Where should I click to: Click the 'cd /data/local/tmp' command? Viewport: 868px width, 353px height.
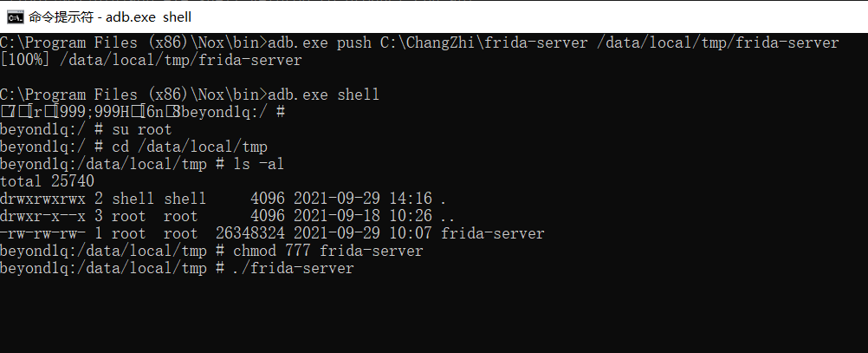(190, 147)
